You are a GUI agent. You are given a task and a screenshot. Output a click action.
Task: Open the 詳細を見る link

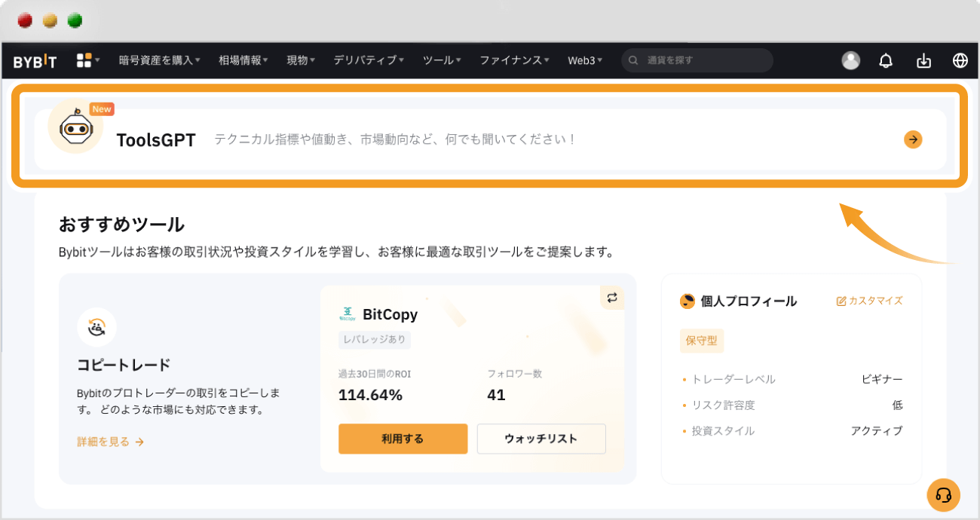pyautogui.click(x=110, y=442)
